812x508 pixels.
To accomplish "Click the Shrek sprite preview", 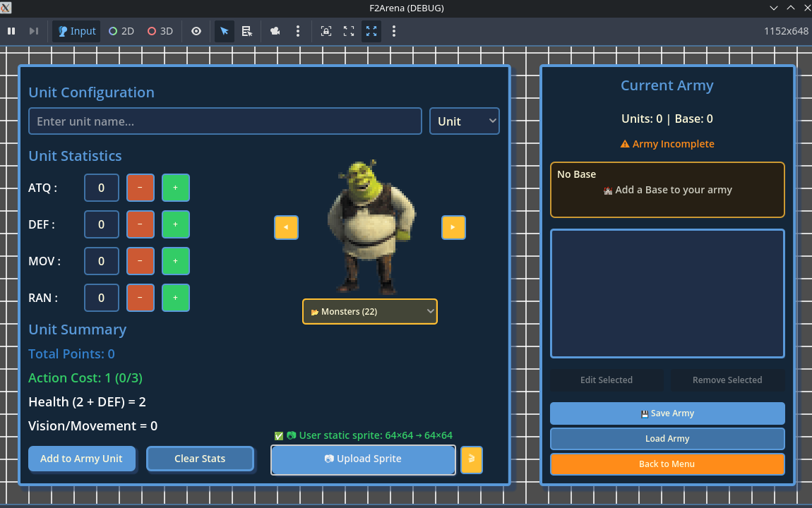I will coord(371,226).
